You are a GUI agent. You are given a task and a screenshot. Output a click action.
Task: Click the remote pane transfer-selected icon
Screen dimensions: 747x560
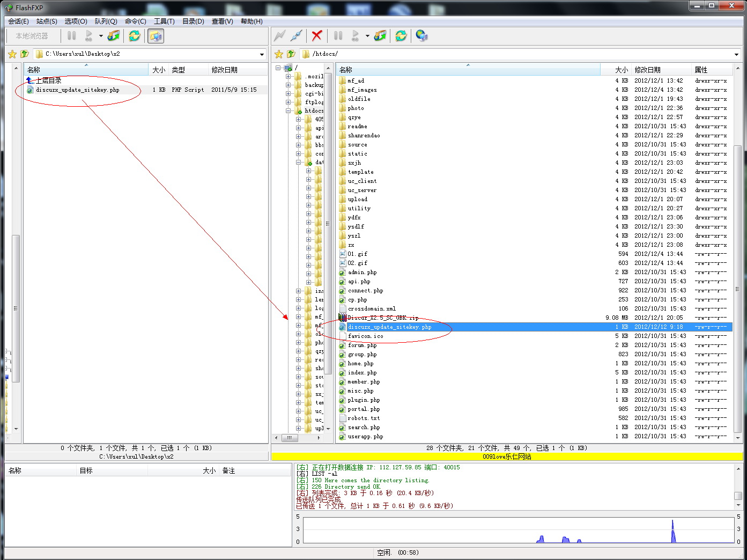380,36
